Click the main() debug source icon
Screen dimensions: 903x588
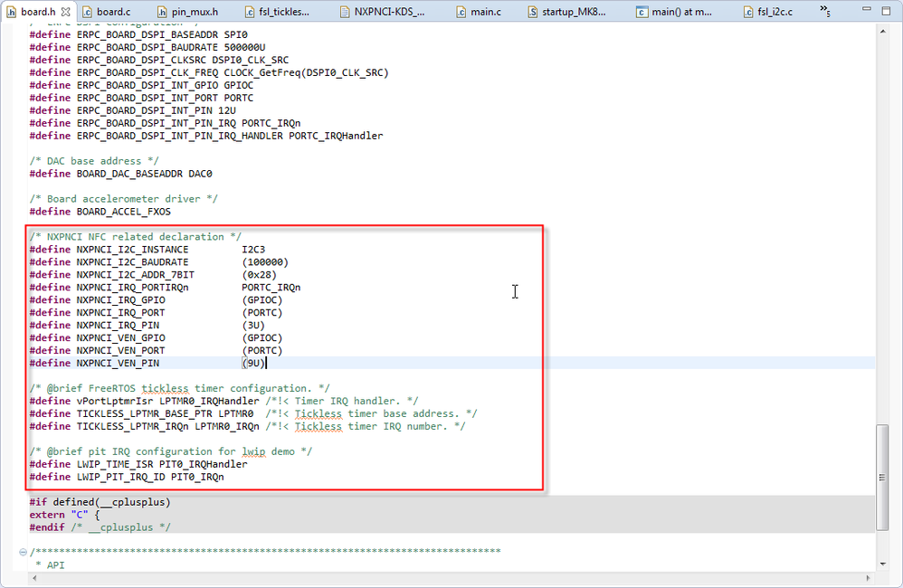click(x=642, y=12)
